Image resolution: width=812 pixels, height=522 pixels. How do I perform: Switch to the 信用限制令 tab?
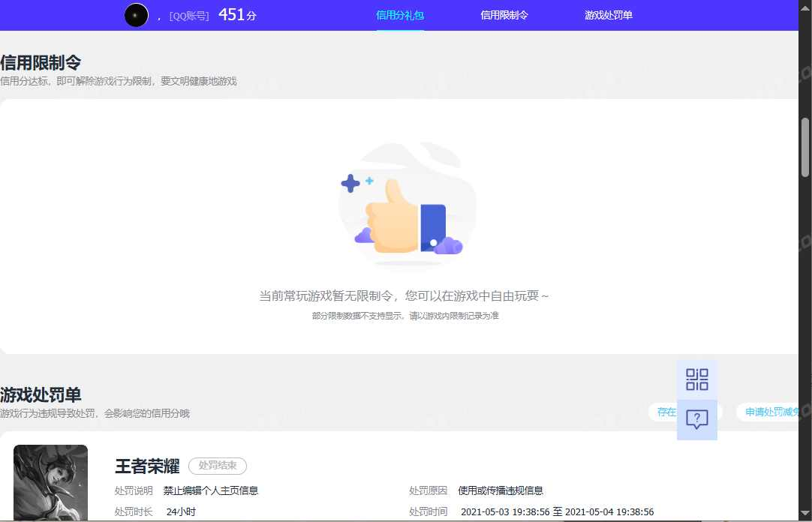click(x=504, y=16)
